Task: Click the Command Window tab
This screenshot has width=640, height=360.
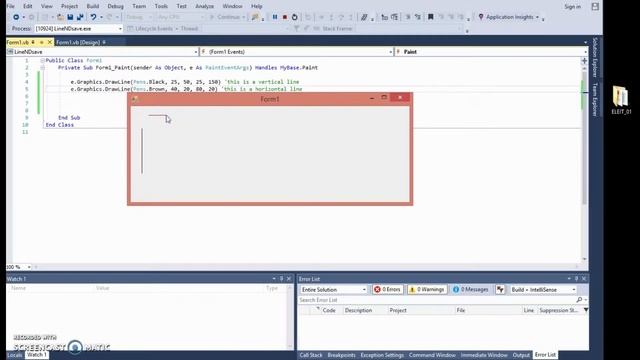Action: pos(432,355)
